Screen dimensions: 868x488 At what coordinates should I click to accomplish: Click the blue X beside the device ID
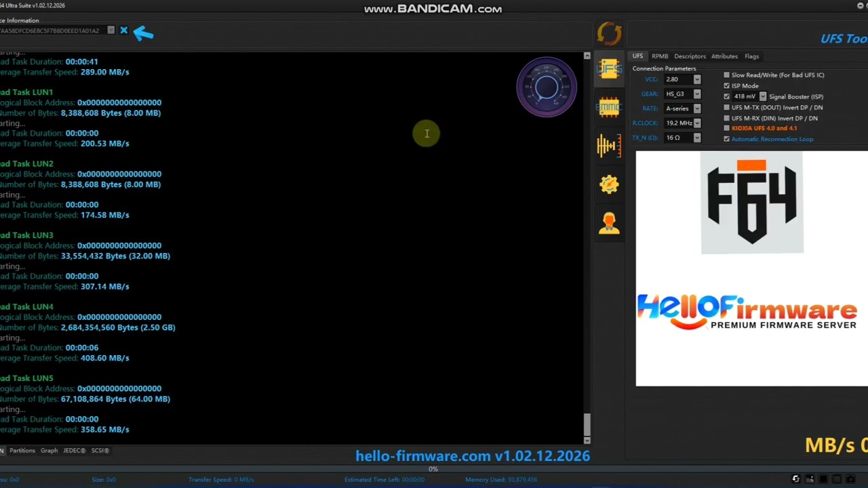pyautogui.click(x=123, y=30)
